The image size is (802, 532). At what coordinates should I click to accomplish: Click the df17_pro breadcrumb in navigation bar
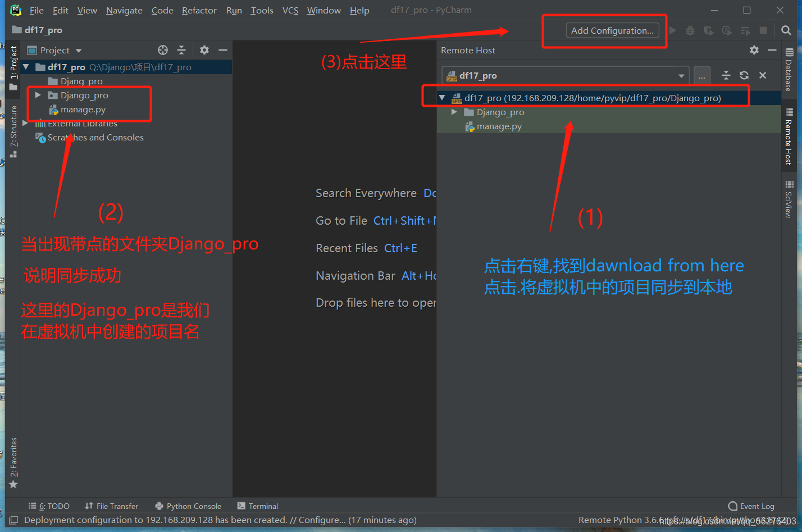pyautogui.click(x=37, y=30)
